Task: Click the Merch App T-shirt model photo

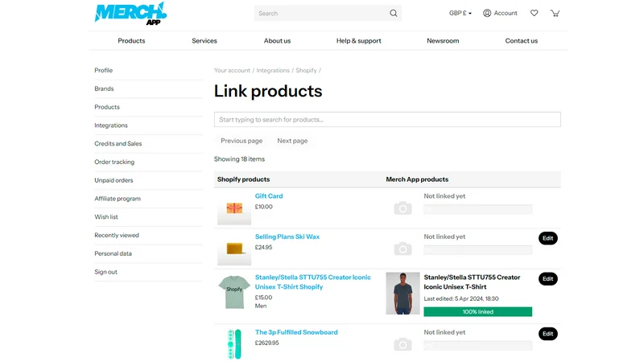Action: (403, 294)
